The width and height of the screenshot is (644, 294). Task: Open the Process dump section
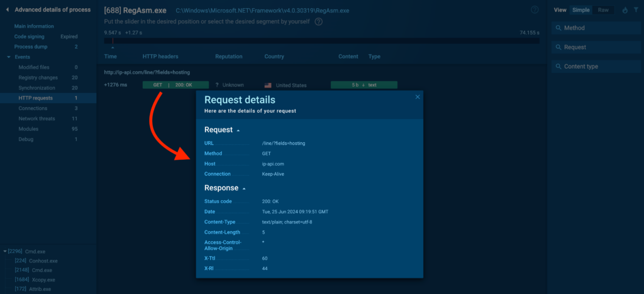(33, 47)
